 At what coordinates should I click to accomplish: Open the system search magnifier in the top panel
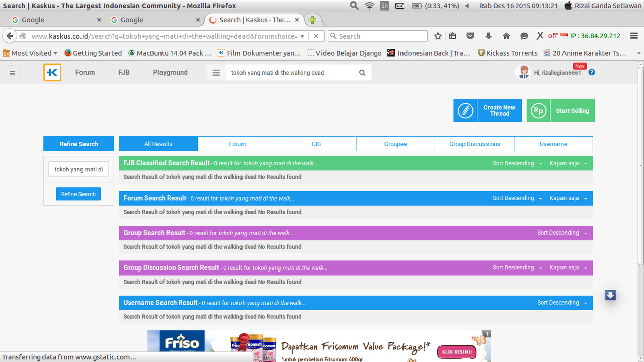tap(354, 6)
